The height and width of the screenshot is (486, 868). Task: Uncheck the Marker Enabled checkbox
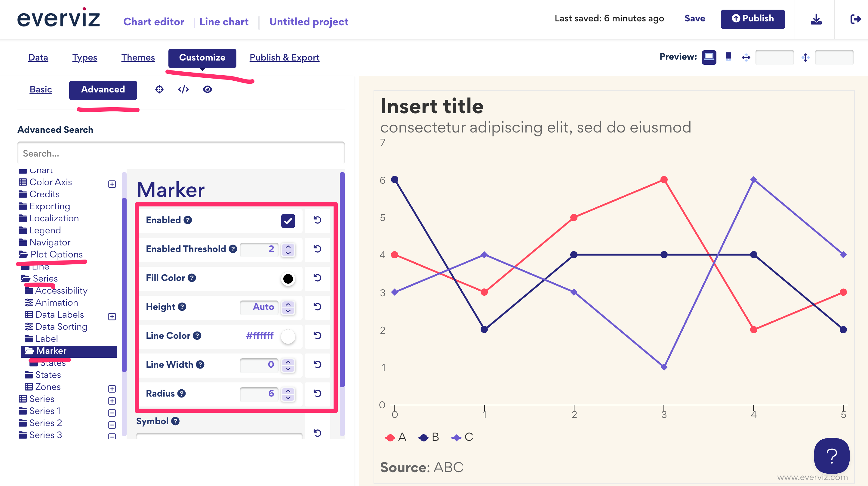tap(288, 221)
